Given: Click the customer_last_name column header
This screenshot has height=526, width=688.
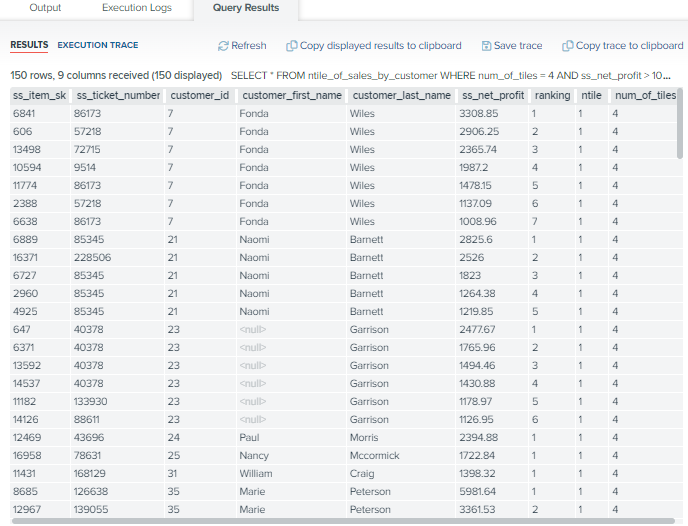Looking at the screenshot, I should (401, 95).
